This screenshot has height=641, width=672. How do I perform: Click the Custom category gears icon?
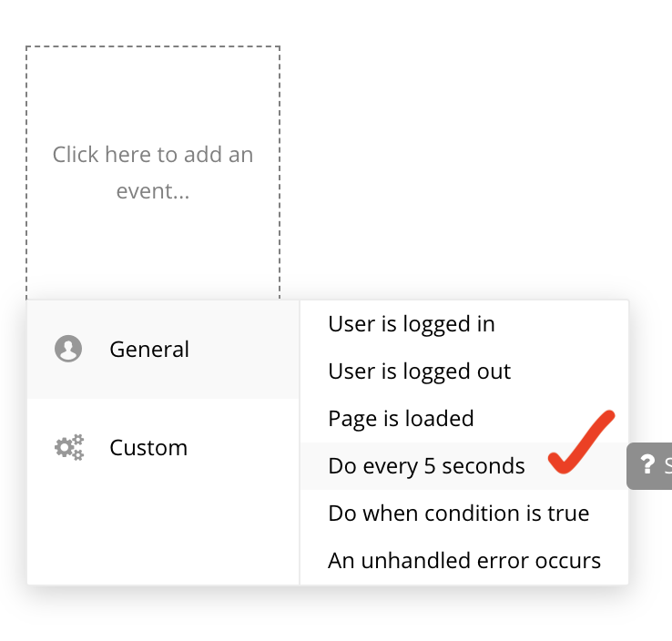click(x=69, y=447)
